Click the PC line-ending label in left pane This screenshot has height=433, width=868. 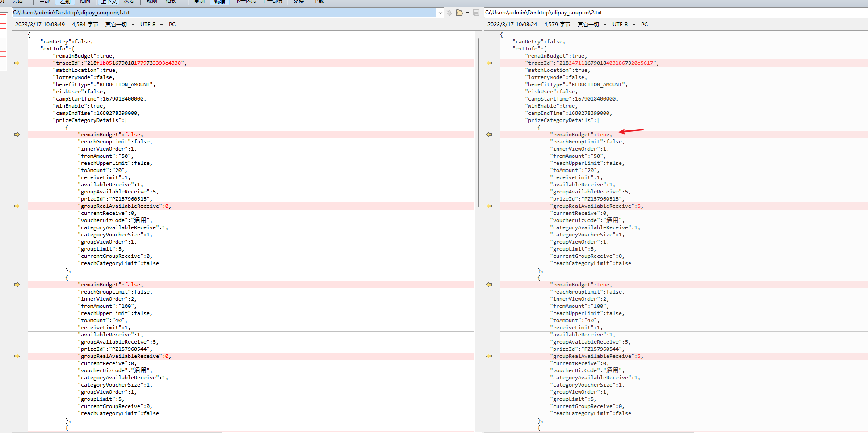pyautogui.click(x=172, y=25)
